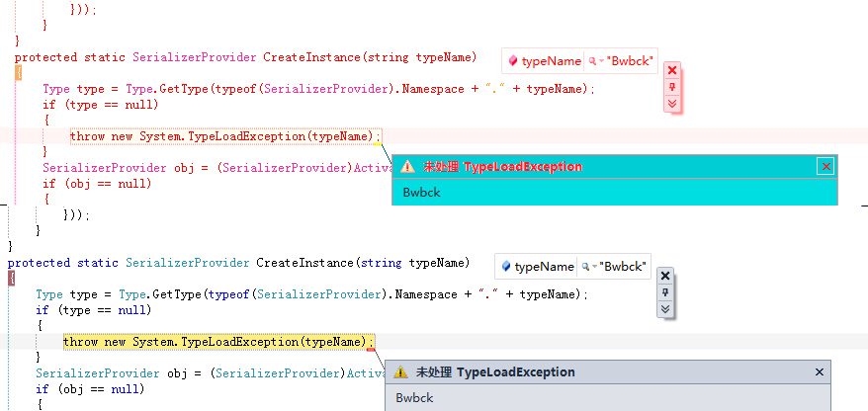Click the red typeName variable icon in datatip
The image size is (868, 411).
(x=513, y=61)
